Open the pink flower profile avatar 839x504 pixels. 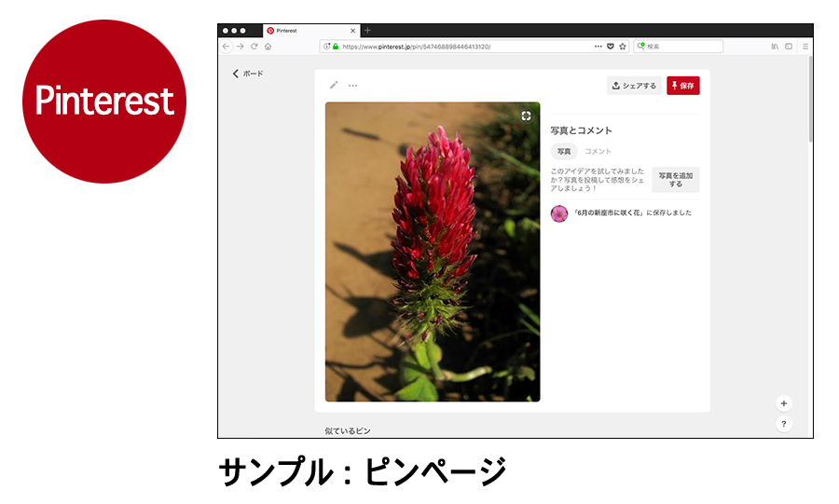click(559, 213)
